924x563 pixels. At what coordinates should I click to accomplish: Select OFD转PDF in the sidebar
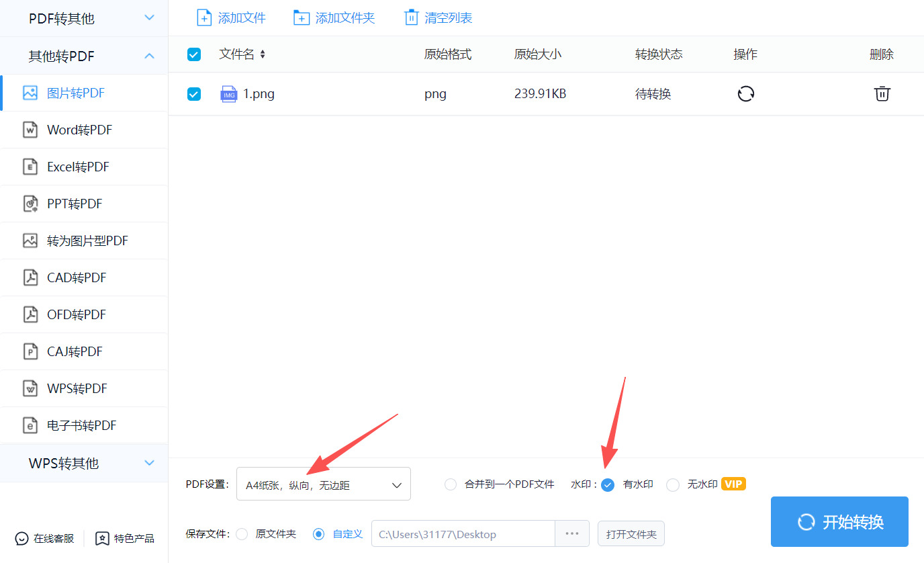coord(85,314)
